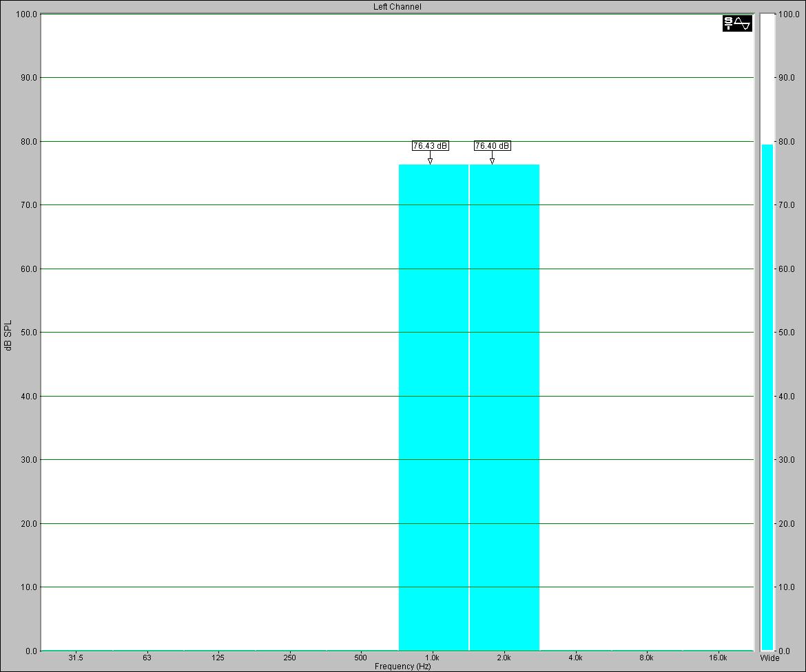This screenshot has width=806, height=672.
Task: Click the 2.0k frequency axis label
Action: click(x=504, y=658)
